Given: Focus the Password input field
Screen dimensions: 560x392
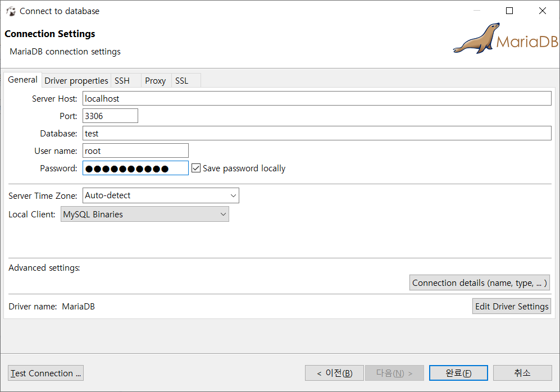Looking at the screenshot, I should [135, 168].
